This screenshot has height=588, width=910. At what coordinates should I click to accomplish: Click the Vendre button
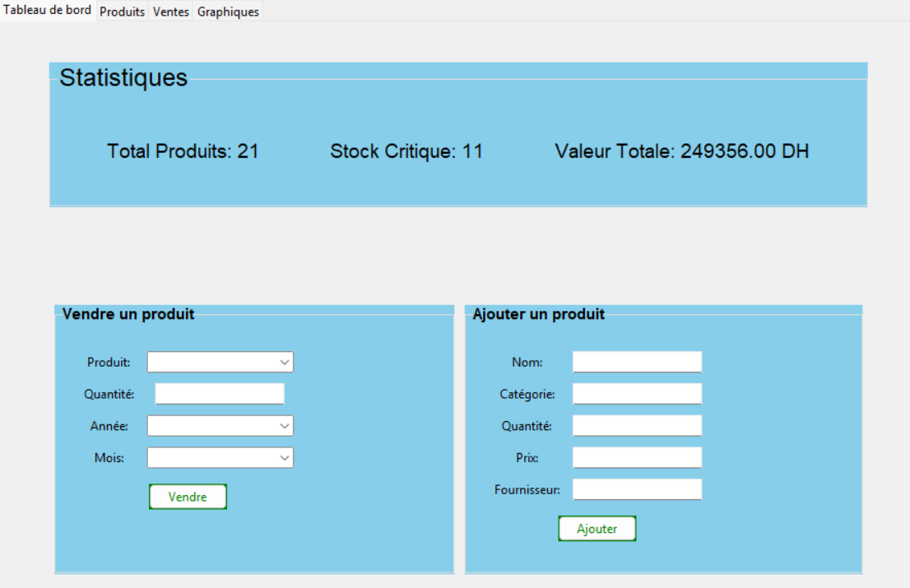[188, 497]
